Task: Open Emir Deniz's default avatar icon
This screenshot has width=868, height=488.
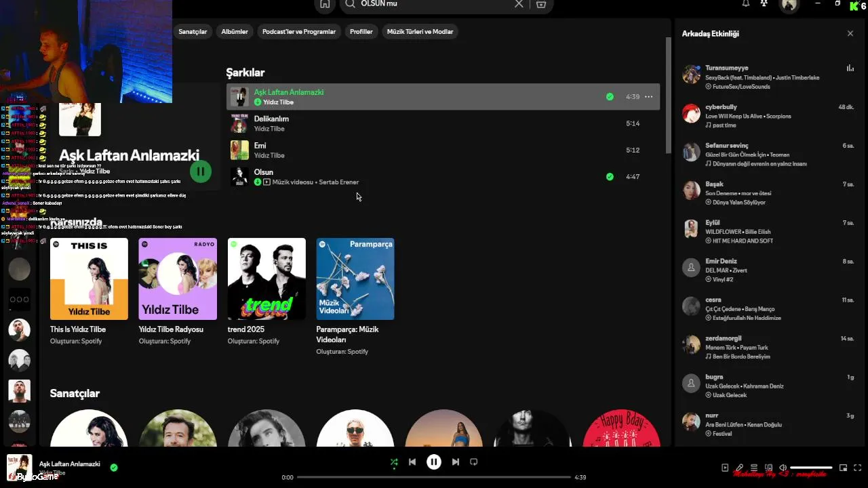Action: [x=691, y=268]
